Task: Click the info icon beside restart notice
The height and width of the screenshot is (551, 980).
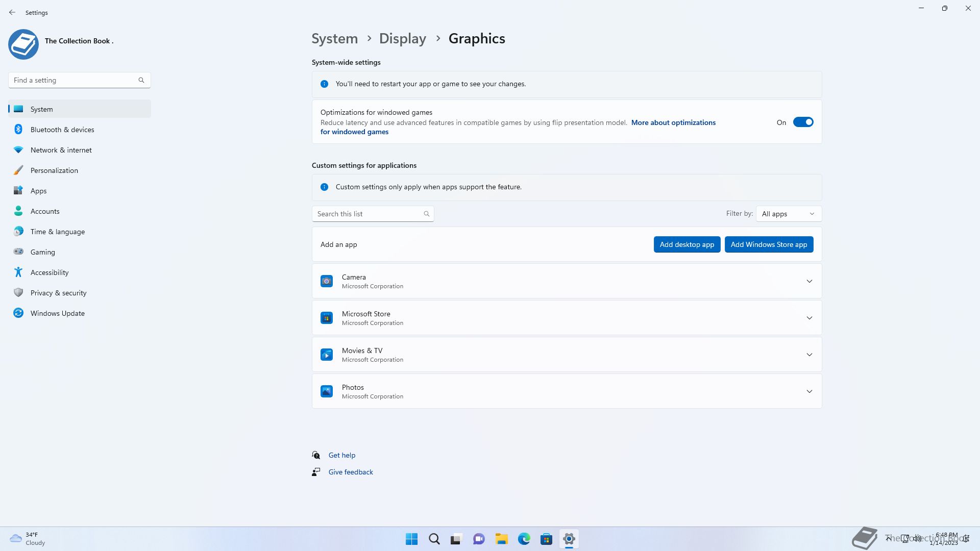Action: click(x=324, y=84)
